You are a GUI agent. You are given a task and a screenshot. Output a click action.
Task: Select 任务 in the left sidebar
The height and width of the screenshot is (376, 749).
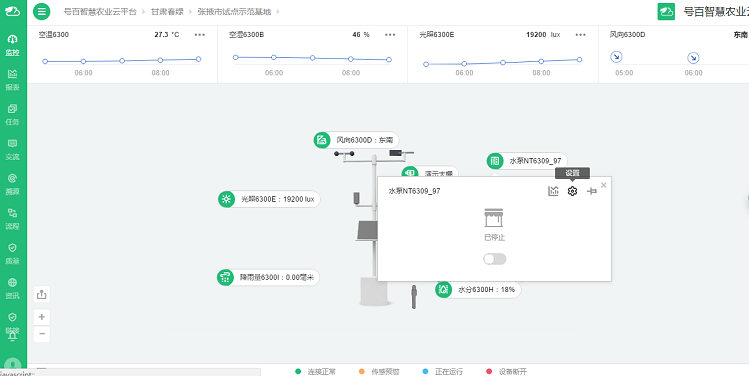pyautogui.click(x=12, y=115)
